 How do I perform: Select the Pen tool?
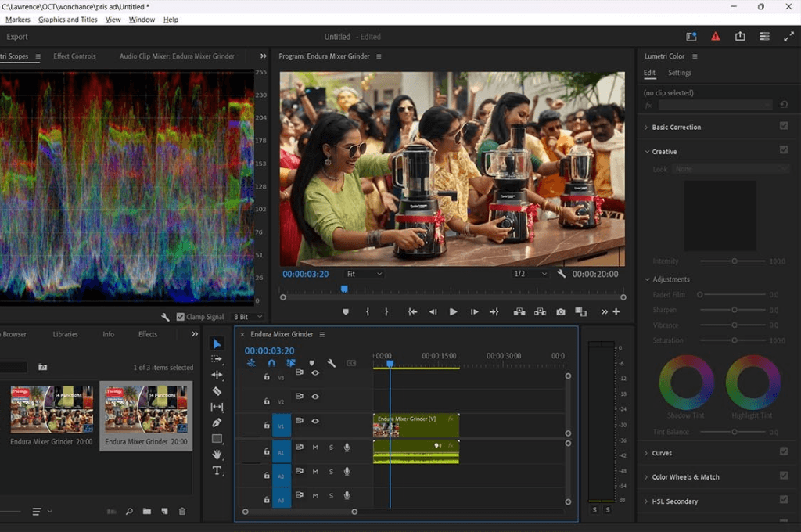[x=217, y=422]
